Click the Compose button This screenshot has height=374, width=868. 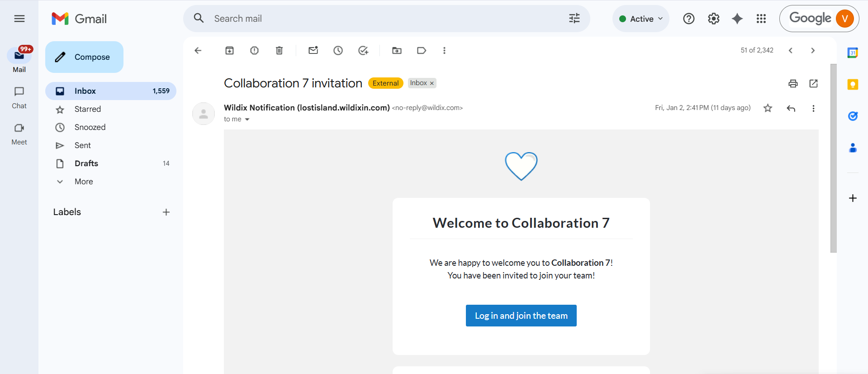(x=84, y=57)
